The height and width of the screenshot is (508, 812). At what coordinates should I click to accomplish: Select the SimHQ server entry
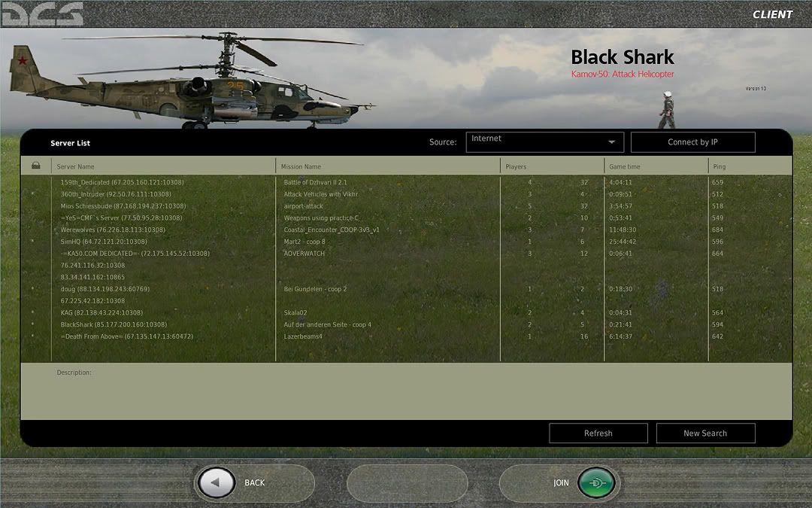[104, 242]
